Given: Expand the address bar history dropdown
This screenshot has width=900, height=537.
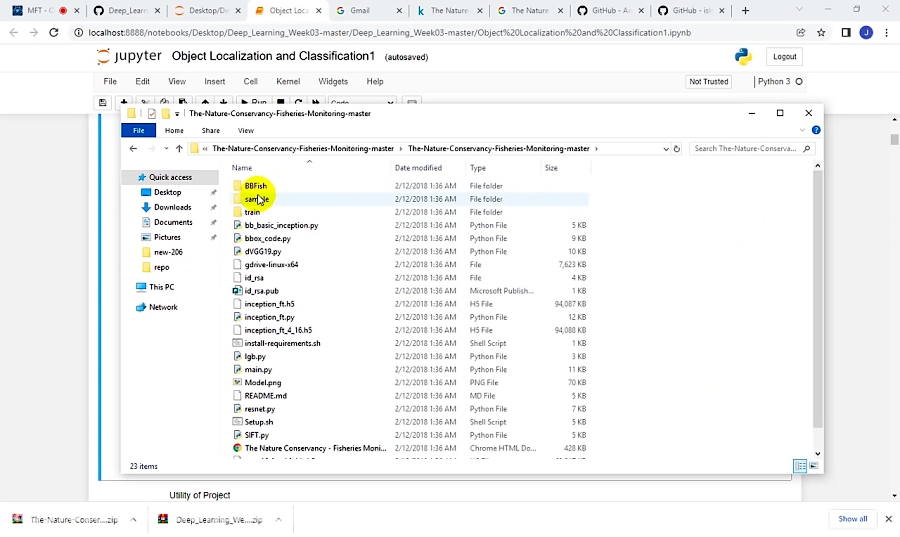Looking at the screenshot, I should pos(666,149).
